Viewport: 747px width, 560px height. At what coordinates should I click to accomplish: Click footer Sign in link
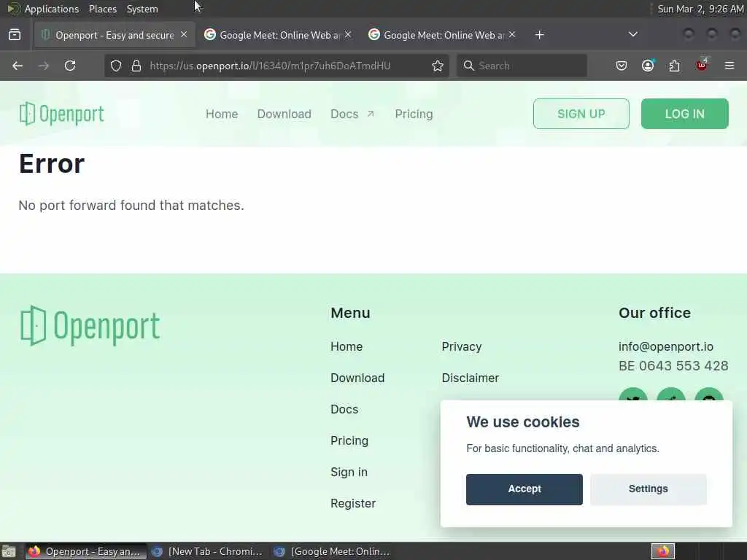pyautogui.click(x=349, y=472)
